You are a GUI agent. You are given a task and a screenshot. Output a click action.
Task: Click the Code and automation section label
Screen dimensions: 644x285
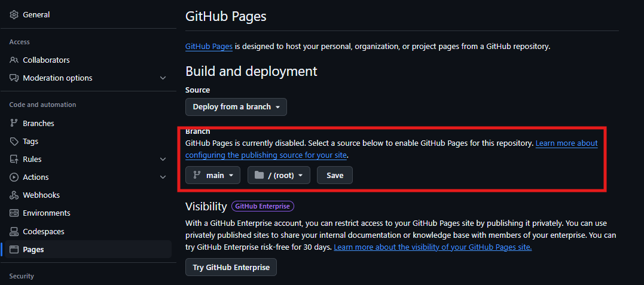point(42,105)
